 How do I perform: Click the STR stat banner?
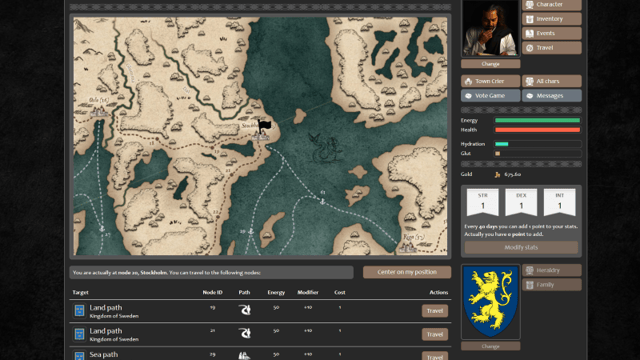coord(483,202)
